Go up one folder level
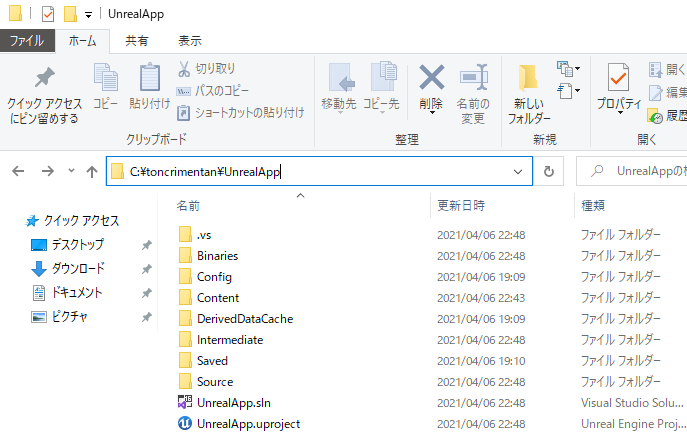The image size is (687, 433). click(92, 171)
